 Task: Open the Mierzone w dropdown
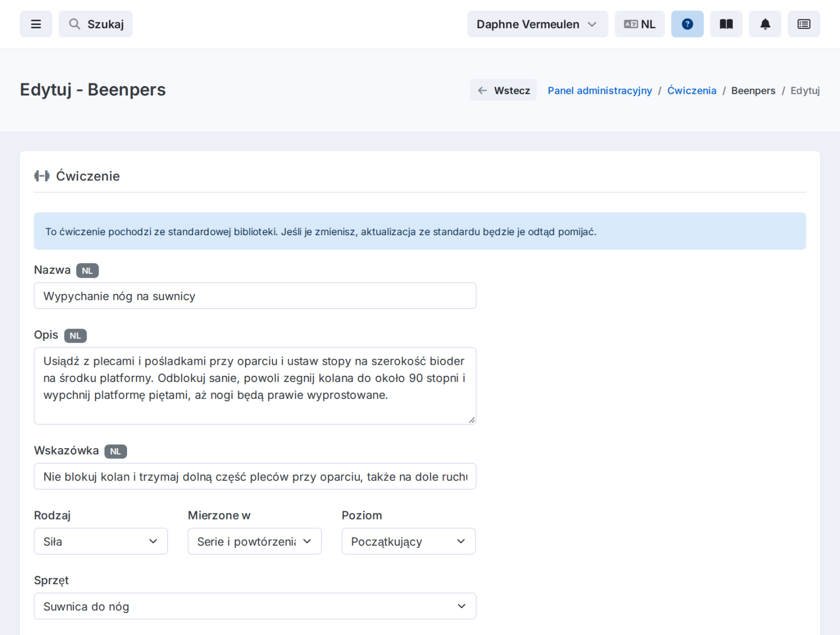click(x=255, y=541)
